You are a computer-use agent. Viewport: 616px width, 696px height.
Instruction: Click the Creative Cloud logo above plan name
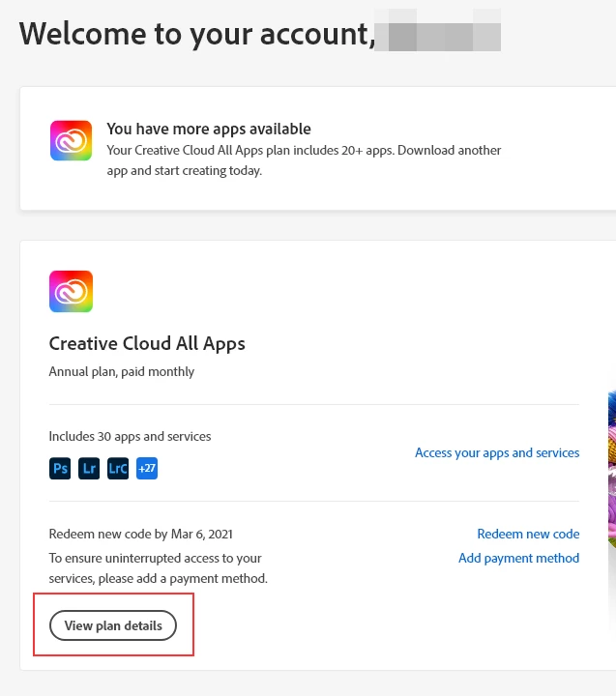click(71, 291)
